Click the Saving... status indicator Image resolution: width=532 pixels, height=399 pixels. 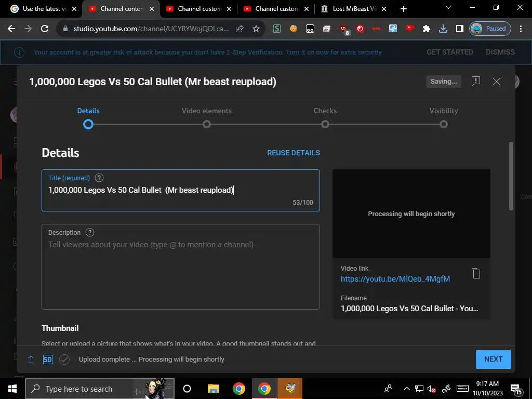[444, 82]
